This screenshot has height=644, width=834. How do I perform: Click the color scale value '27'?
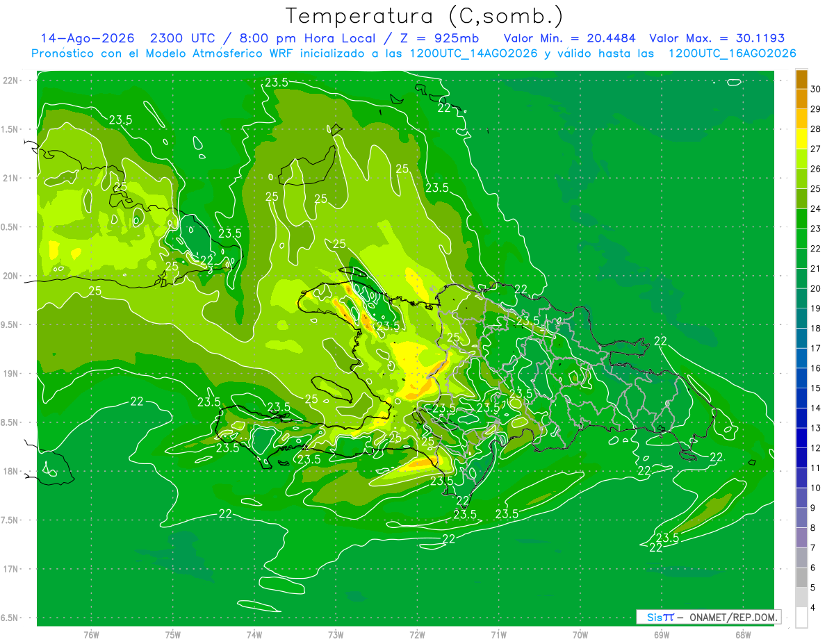816,149
